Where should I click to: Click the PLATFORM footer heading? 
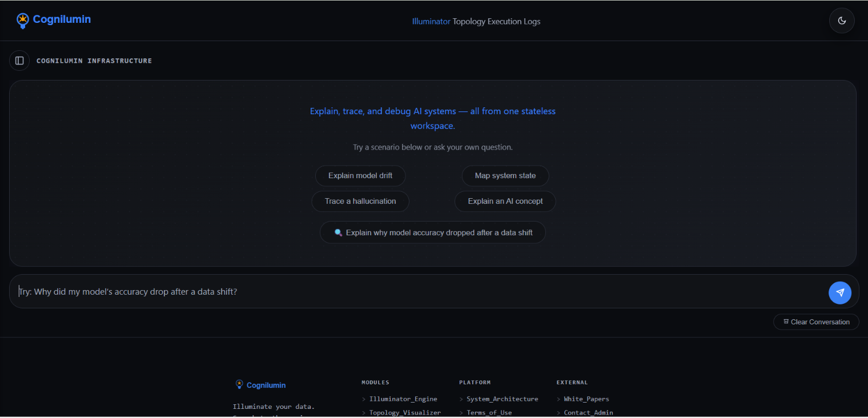point(475,383)
